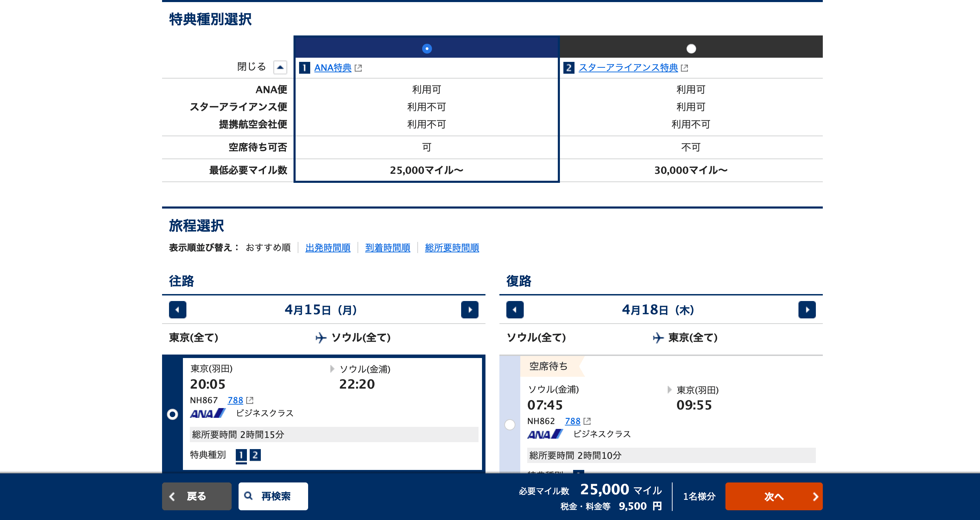The height and width of the screenshot is (520, 980).
Task: Click the magnifier icon in 再検索
Action: 248,496
